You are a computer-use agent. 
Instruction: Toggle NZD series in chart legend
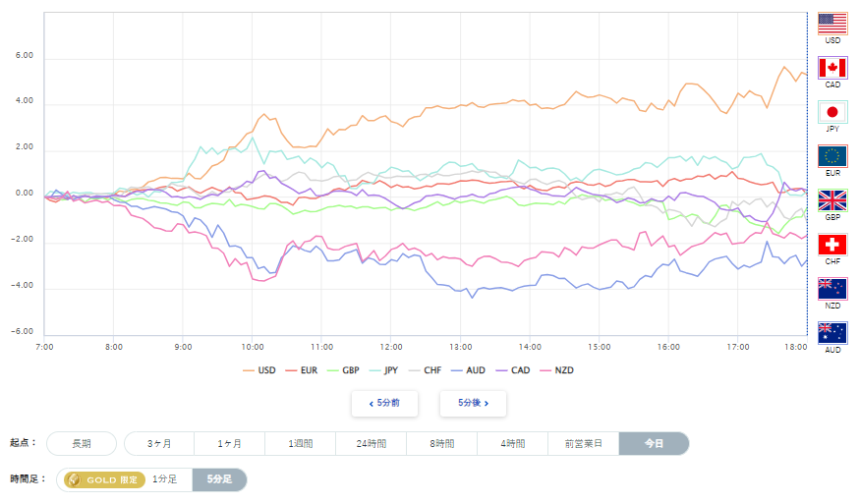pos(557,370)
